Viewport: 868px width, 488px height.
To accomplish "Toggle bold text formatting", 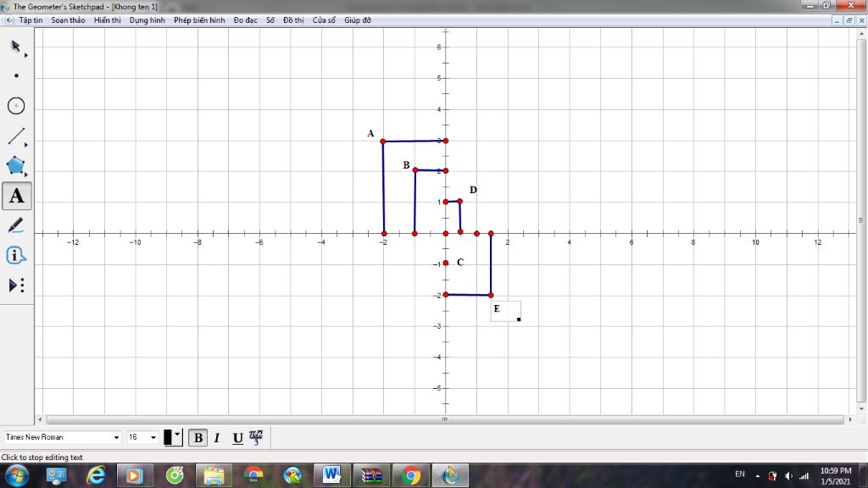I will click(x=198, y=438).
